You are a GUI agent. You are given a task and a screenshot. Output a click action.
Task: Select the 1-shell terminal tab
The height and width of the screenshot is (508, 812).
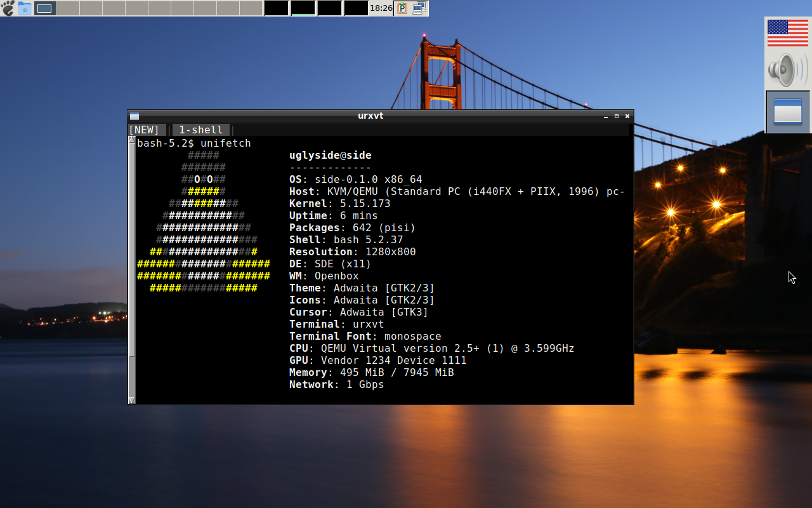pyautogui.click(x=200, y=130)
